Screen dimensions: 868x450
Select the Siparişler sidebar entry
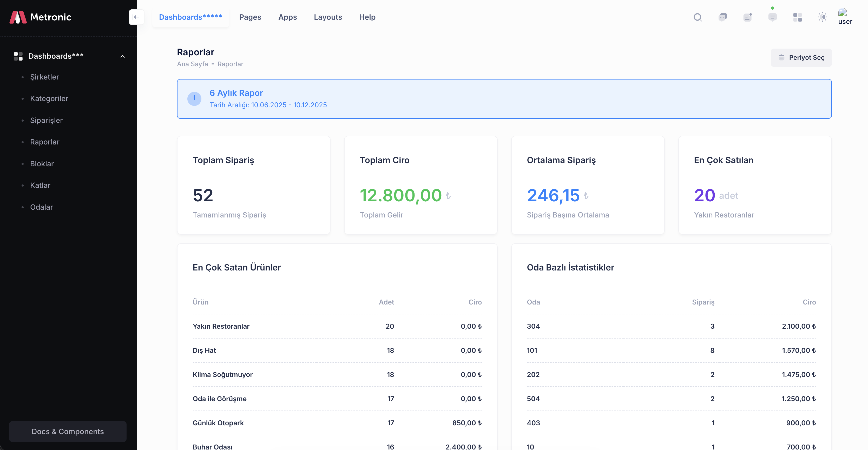(x=46, y=120)
